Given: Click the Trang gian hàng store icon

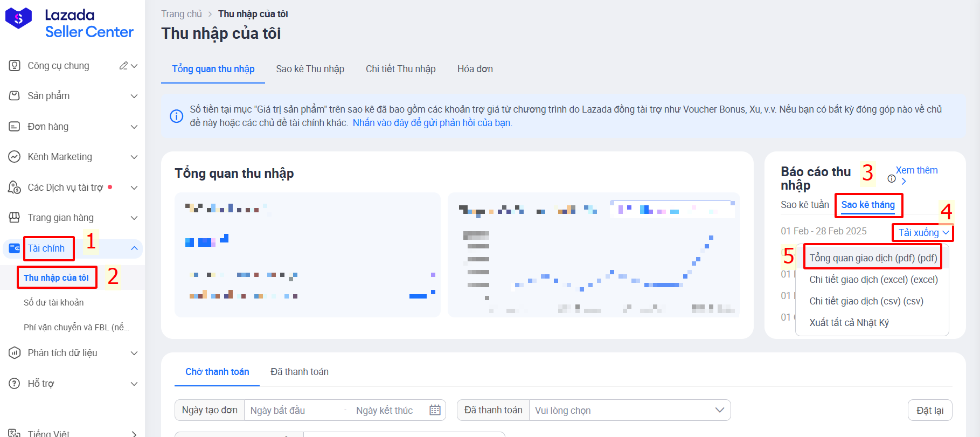Looking at the screenshot, I should pos(15,218).
